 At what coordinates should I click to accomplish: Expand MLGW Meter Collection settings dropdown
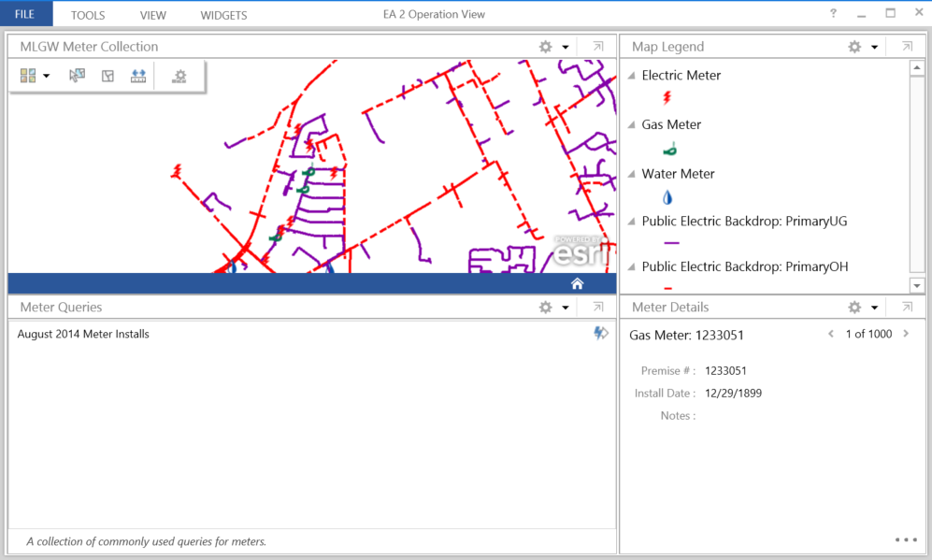[566, 47]
